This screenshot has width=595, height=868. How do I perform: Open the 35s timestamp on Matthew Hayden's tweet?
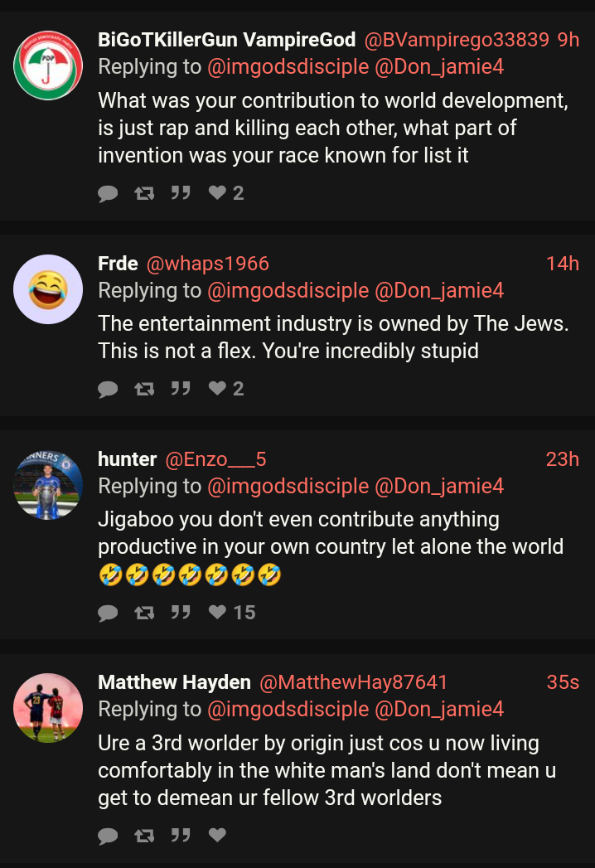pos(563,682)
